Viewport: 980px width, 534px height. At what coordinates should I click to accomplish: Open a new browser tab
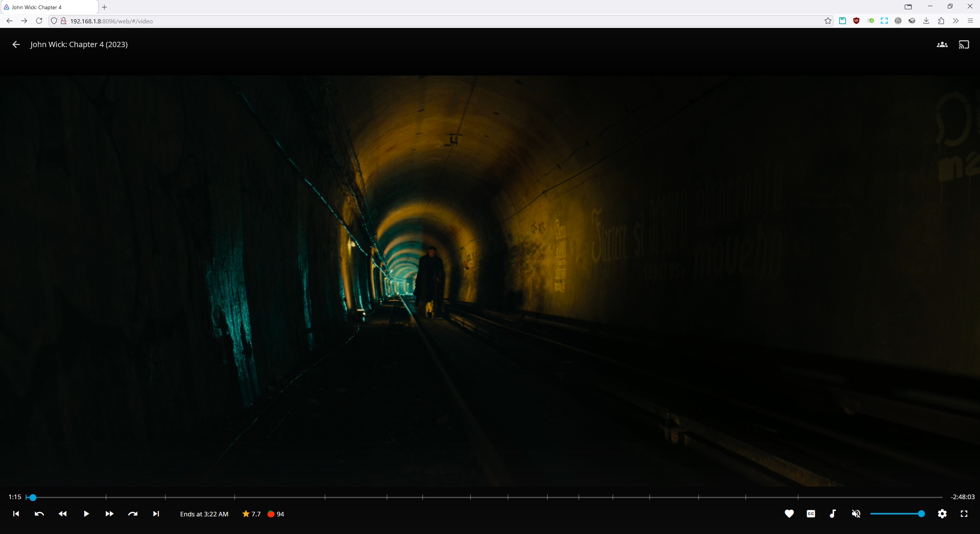click(x=104, y=7)
